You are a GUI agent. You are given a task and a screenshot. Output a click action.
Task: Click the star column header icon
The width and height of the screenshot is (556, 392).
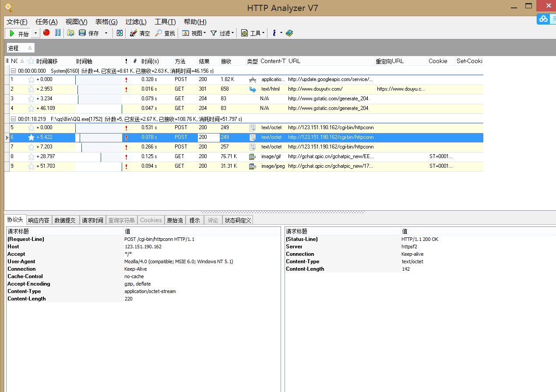click(x=31, y=61)
